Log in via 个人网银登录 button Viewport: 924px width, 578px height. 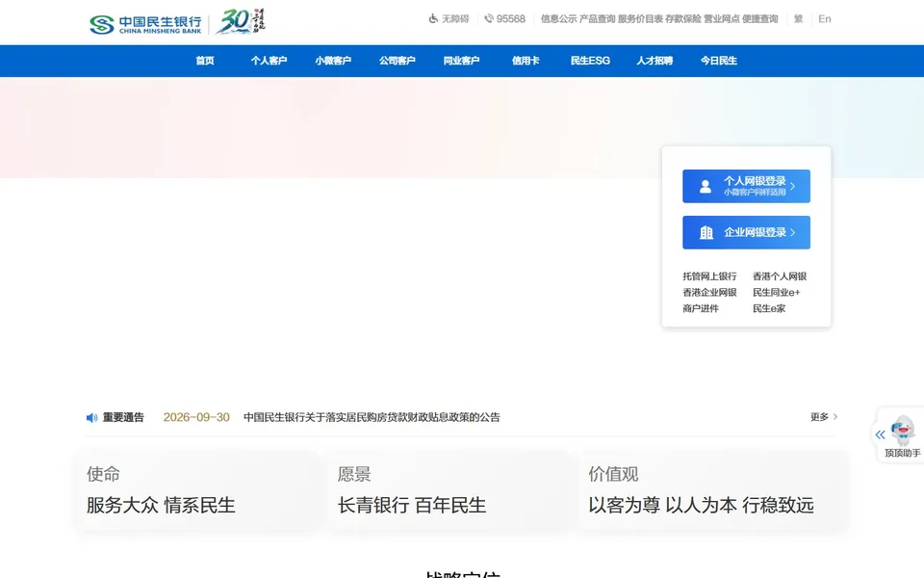click(746, 186)
